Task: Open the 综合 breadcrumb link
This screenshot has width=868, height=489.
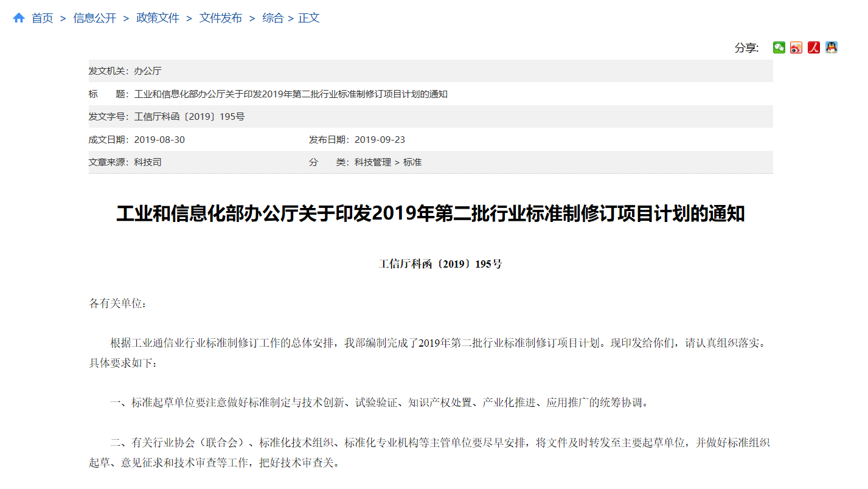Action: tap(273, 18)
